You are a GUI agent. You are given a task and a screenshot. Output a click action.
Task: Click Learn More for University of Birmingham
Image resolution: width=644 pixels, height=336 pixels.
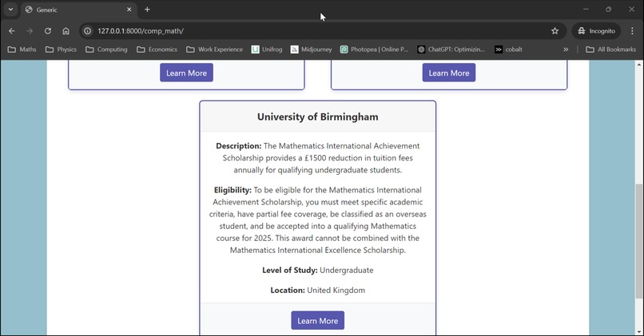(318, 320)
